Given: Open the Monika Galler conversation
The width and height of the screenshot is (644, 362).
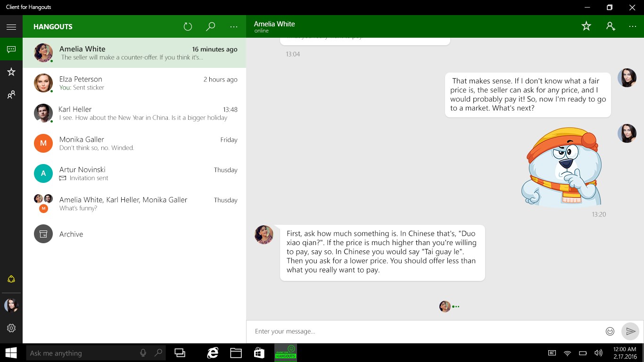Looking at the screenshot, I should click(134, 143).
